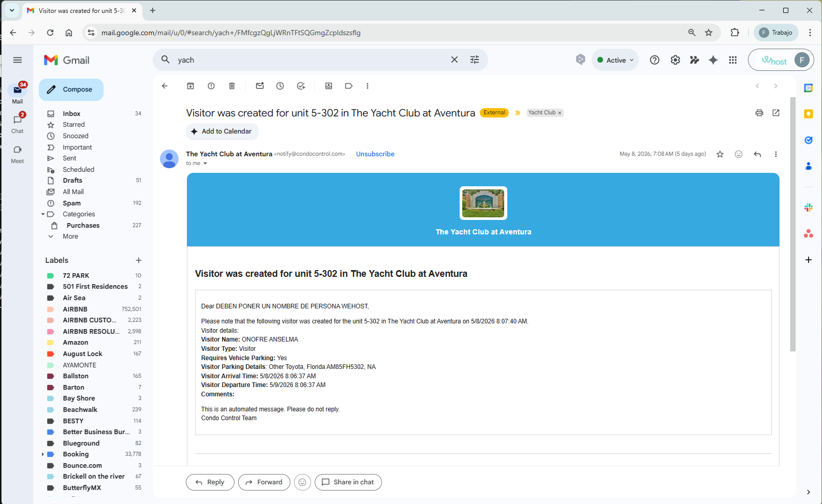Expand More folders in sidebar

[70, 236]
